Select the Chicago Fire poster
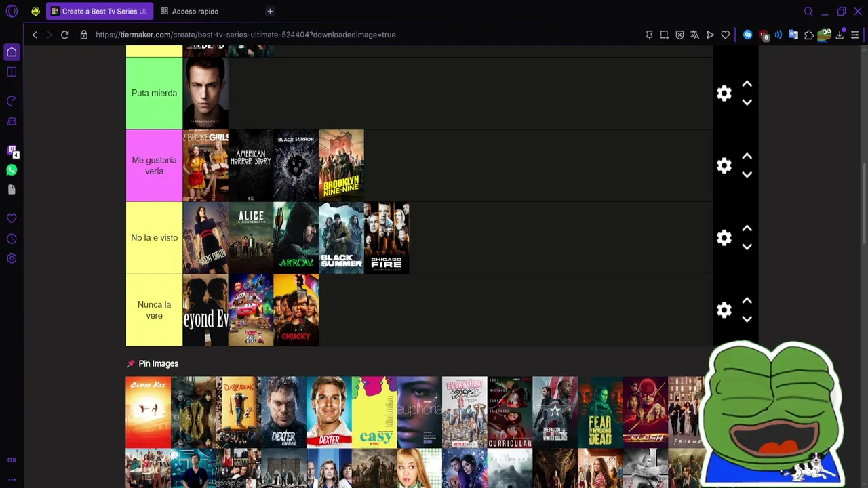This screenshot has height=488, width=868. click(x=387, y=238)
